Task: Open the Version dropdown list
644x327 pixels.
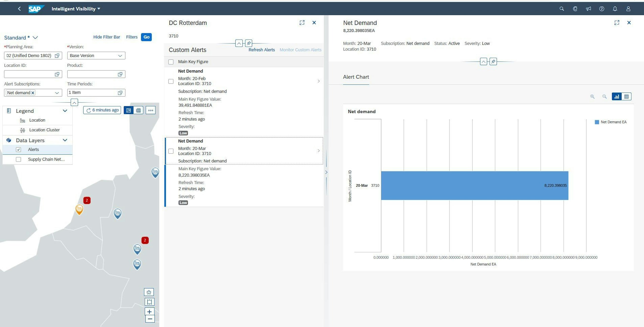Action: (120, 56)
